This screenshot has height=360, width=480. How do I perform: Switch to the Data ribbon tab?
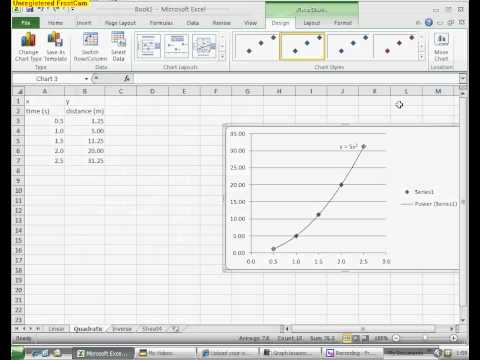coord(193,23)
